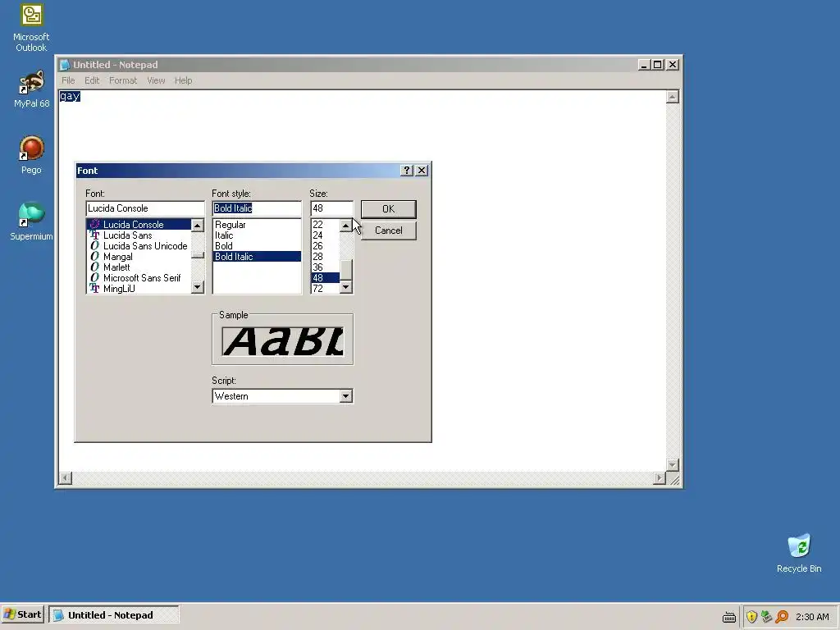Viewport: 840px width, 630px height.
Task: Click the magnifier search tray icon
Action: [782, 617]
